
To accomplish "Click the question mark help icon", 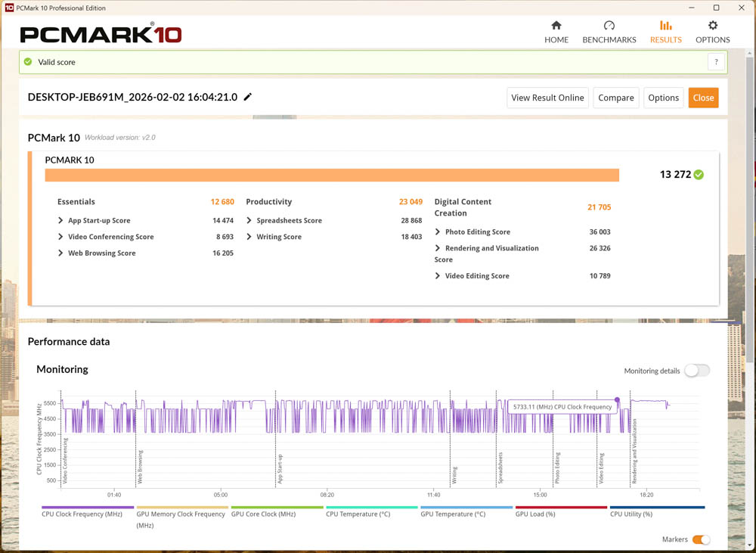I will coord(716,62).
